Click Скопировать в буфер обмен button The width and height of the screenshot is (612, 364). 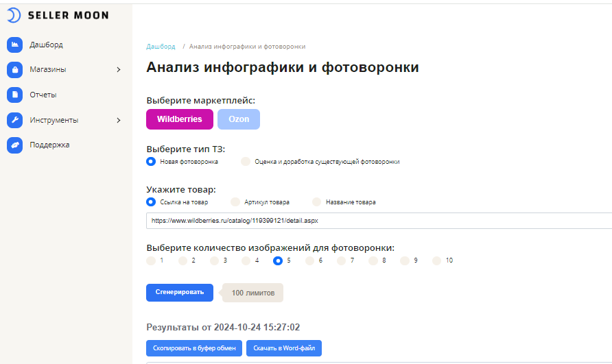[x=194, y=348]
